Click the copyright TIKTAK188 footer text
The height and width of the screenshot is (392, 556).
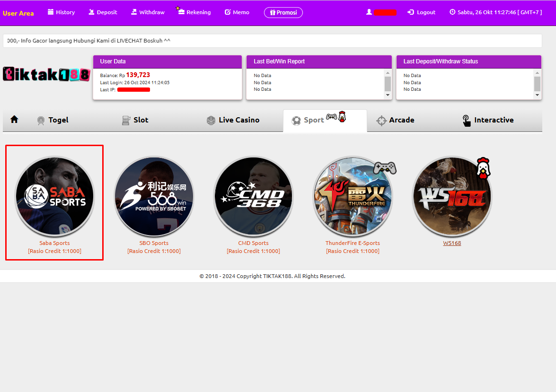tap(273, 276)
